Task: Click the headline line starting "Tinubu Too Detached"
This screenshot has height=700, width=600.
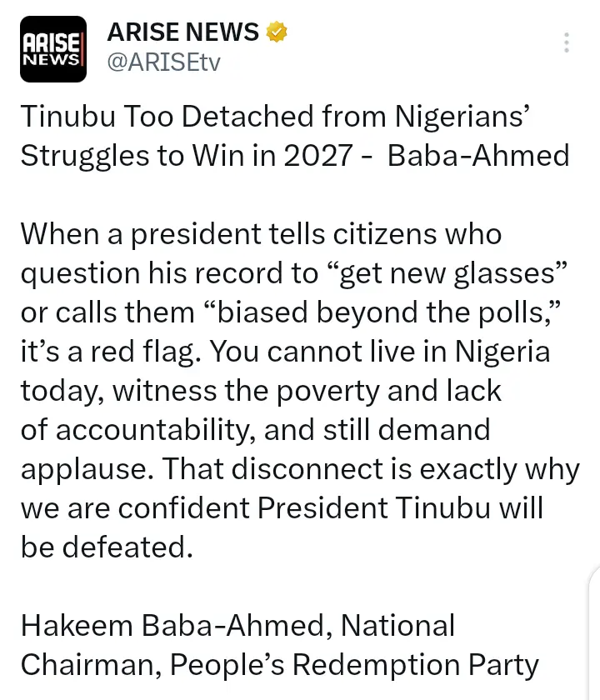Action: 275,117
